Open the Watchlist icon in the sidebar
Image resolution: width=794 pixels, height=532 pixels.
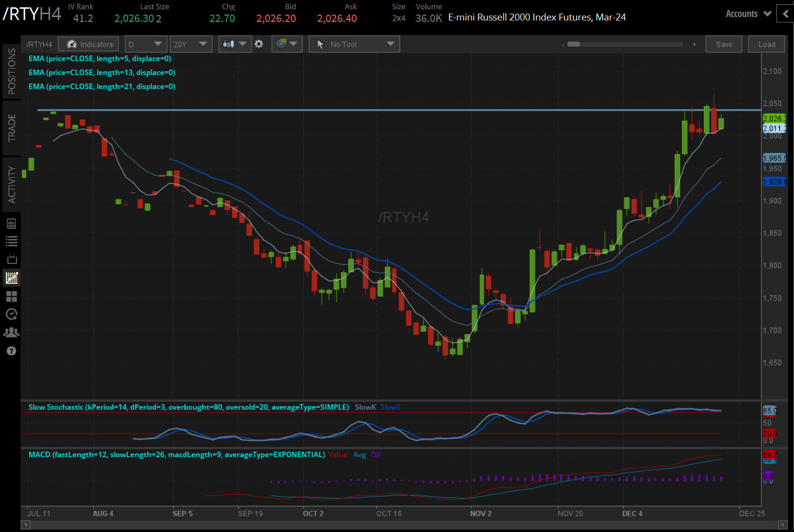tap(11, 240)
